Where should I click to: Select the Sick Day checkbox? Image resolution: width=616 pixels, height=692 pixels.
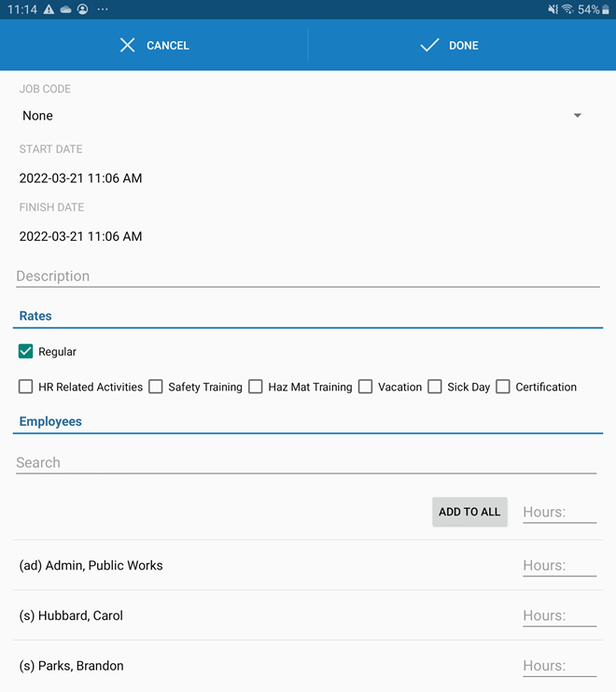pyautogui.click(x=435, y=387)
